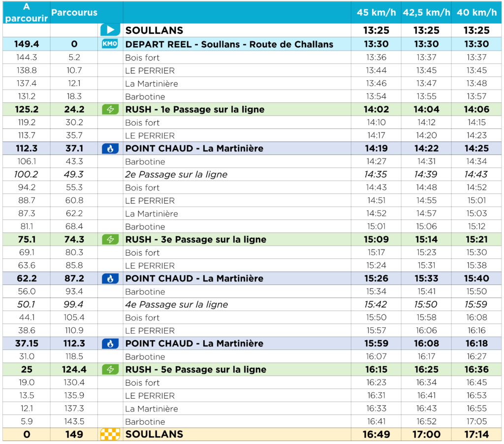
Task: Select the 45 km/h column header
Action: click(376, 12)
